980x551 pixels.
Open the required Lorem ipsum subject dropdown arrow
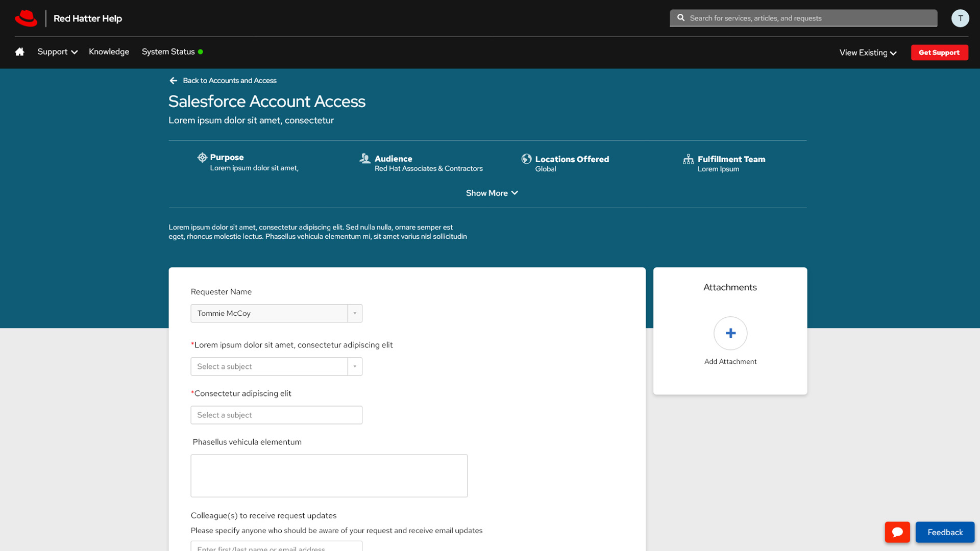coord(355,366)
